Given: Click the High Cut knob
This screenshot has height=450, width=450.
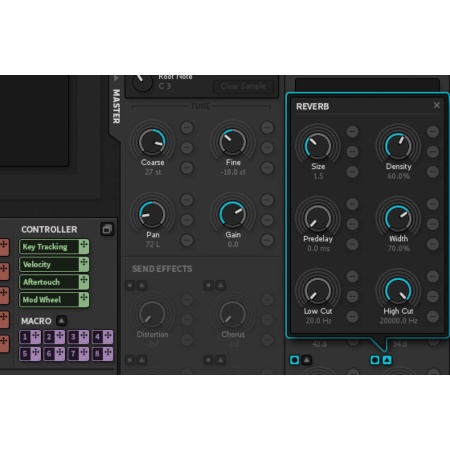Looking at the screenshot, I should [398, 291].
